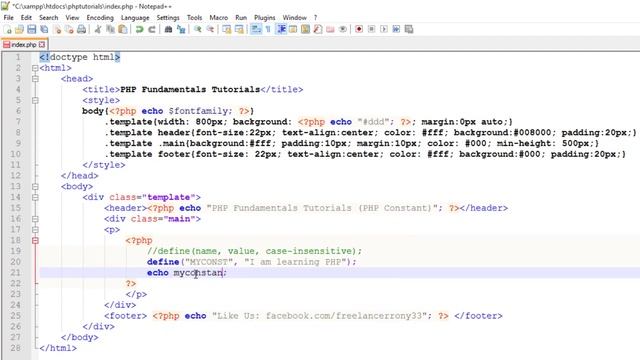Open the Replace dialog from the toolbar icon
Screen dimensions: 640x360
click(181, 29)
